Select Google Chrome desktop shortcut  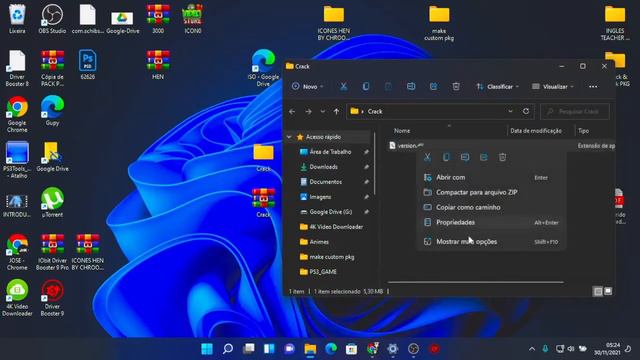[17, 114]
